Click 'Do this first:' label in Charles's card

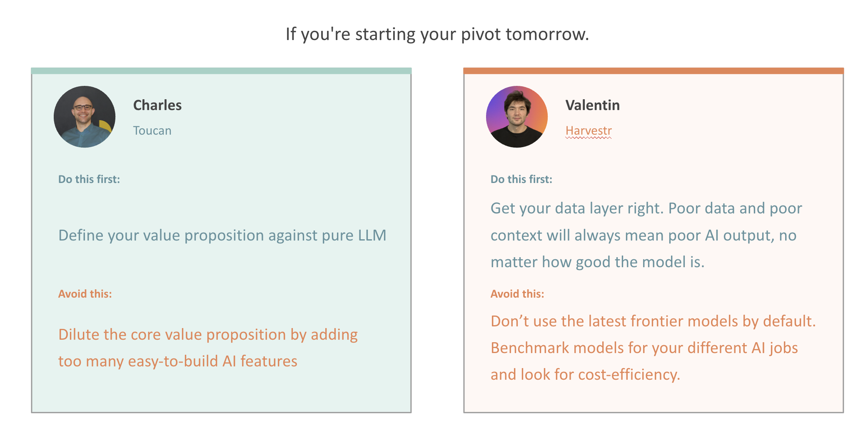coord(89,179)
